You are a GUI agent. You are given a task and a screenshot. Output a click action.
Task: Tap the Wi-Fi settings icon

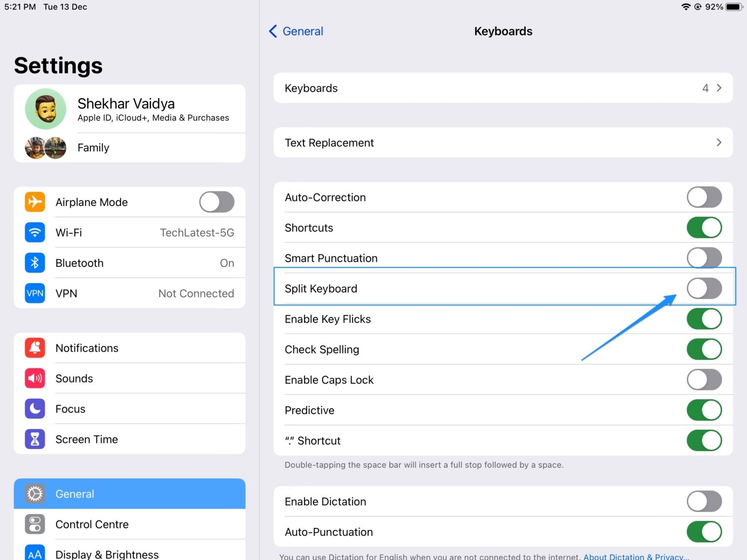pyautogui.click(x=35, y=232)
